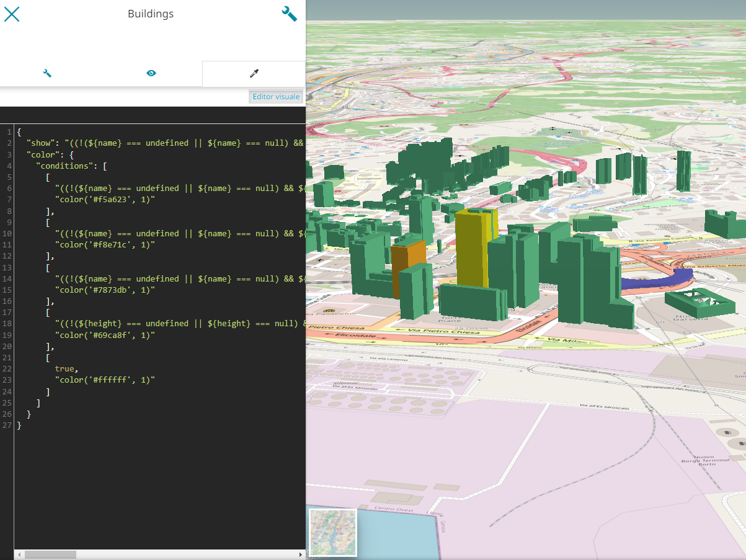Image resolution: width=746 pixels, height=560 pixels.
Task: Switch to Editor visuale mode
Action: (276, 97)
